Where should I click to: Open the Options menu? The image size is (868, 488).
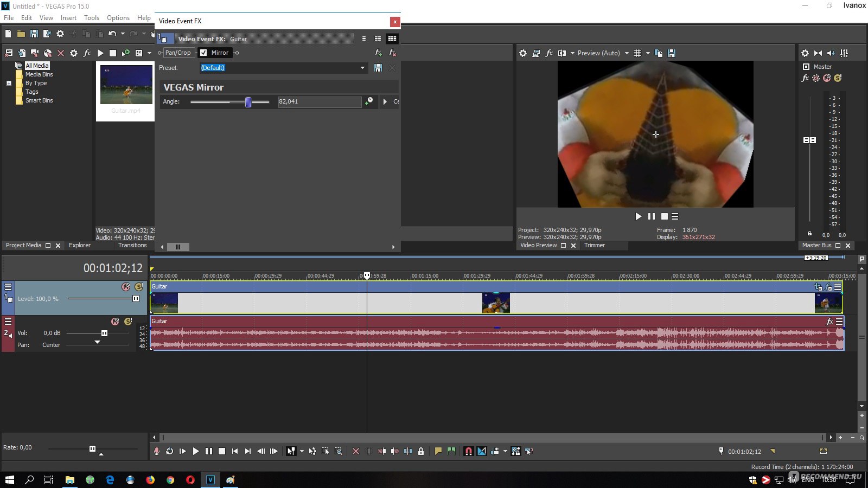coord(118,18)
